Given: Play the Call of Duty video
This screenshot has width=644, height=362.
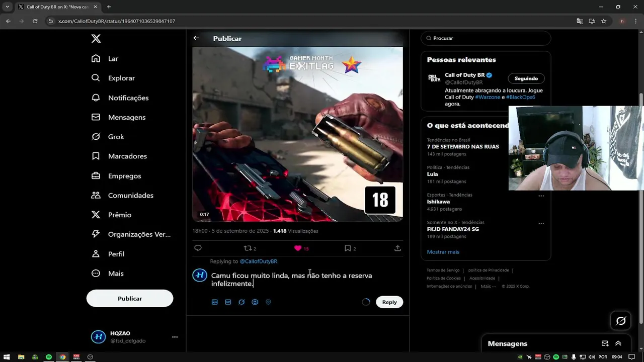Looking at the screenshot, I should 297,134.
